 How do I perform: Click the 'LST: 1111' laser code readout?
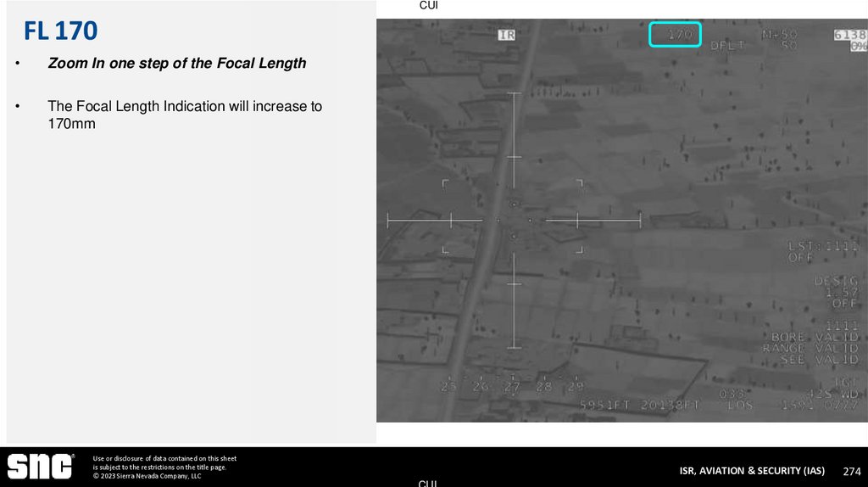click(824, 246)
